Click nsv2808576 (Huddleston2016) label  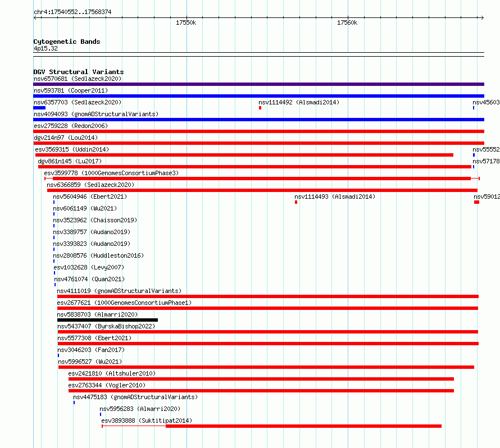tap(98, 255)
